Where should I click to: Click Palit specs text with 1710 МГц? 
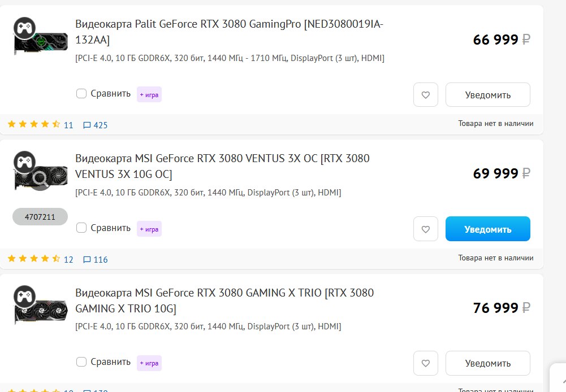coord(230,58)
